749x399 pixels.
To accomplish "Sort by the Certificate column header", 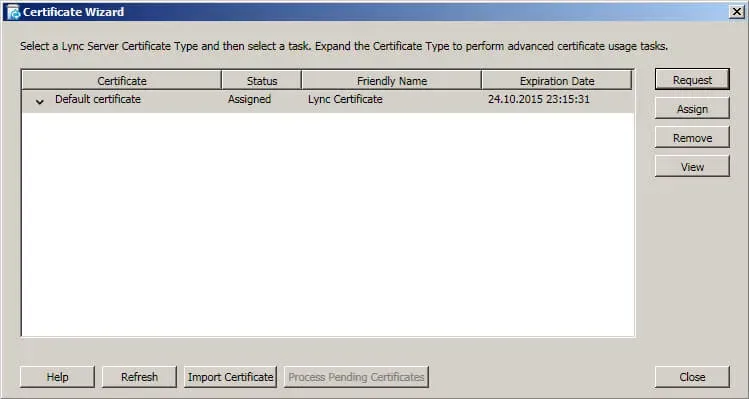I will (x=122, y=80).
